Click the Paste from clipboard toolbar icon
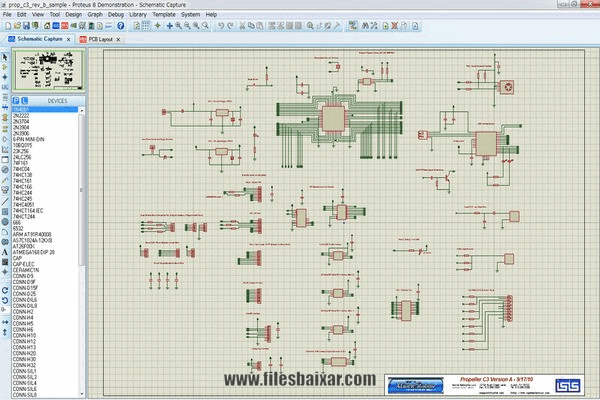The height and width of the screenshot is (400, 600). coord(260,26)
